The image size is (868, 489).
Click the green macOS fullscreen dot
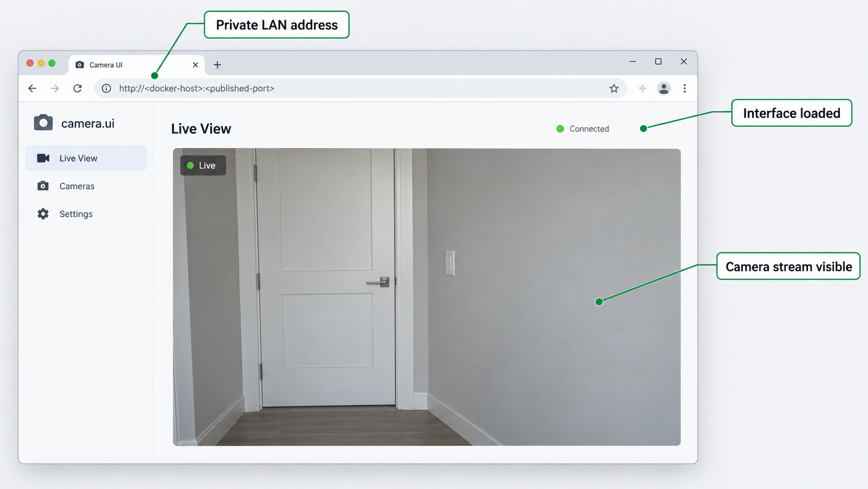tap(52, 63)
